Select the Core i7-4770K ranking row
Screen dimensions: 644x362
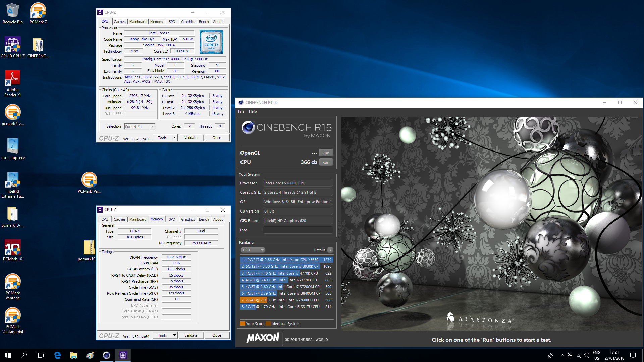(x=286, y=273)
